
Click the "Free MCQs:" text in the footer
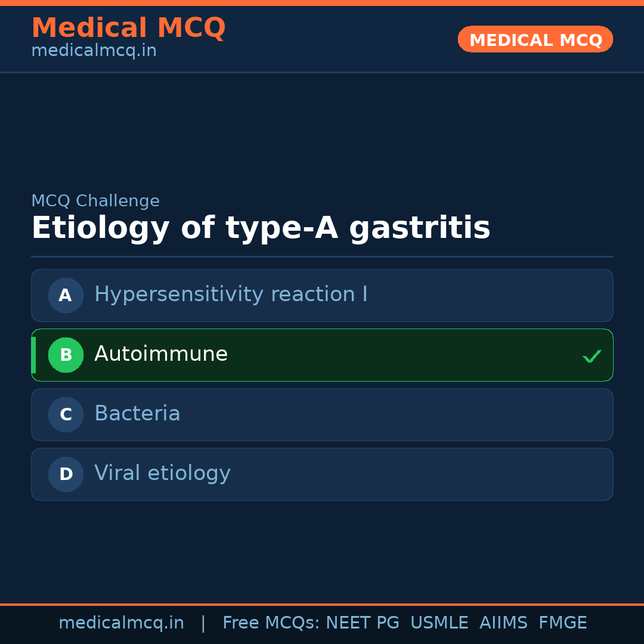271,623
